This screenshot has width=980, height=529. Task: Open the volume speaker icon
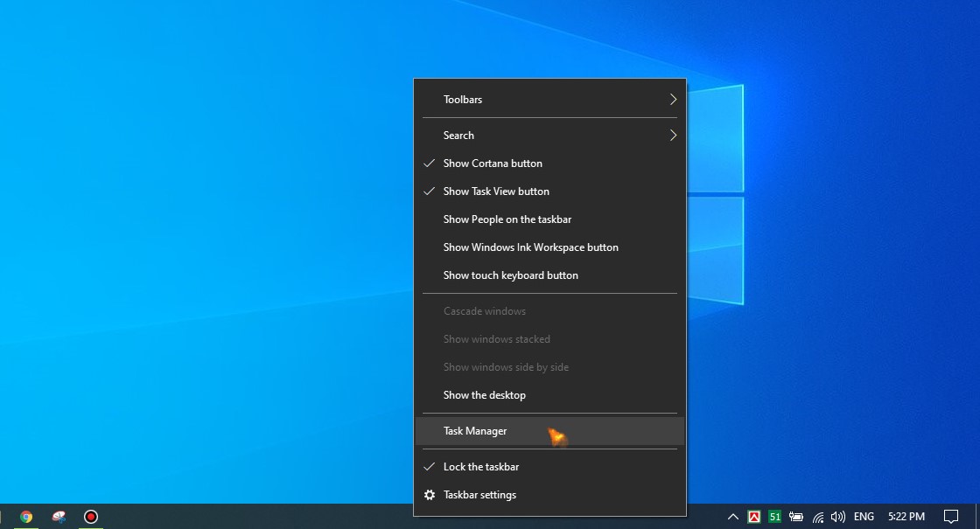click(x=837, y=517)
